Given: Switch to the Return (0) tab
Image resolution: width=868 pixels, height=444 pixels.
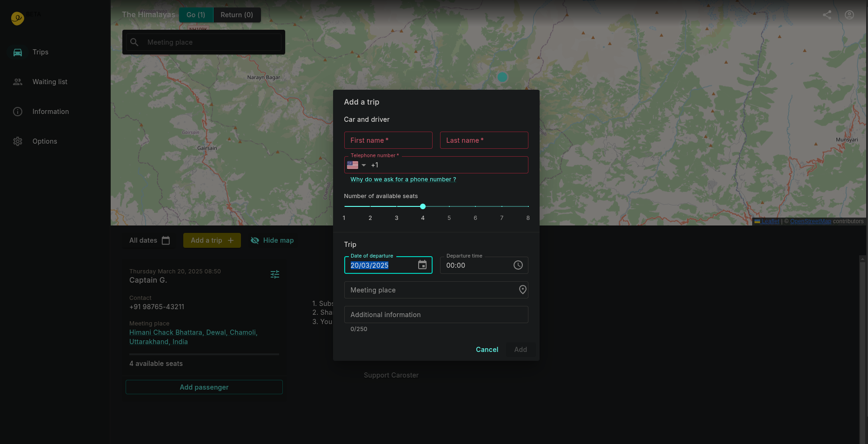Looking at the screenshot, I should click(x=237, y=15).
